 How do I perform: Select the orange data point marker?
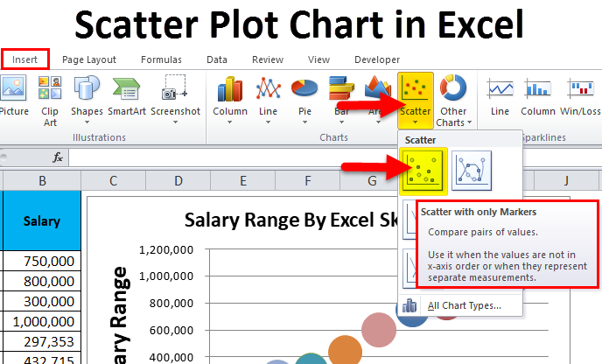tap(345, 352)
